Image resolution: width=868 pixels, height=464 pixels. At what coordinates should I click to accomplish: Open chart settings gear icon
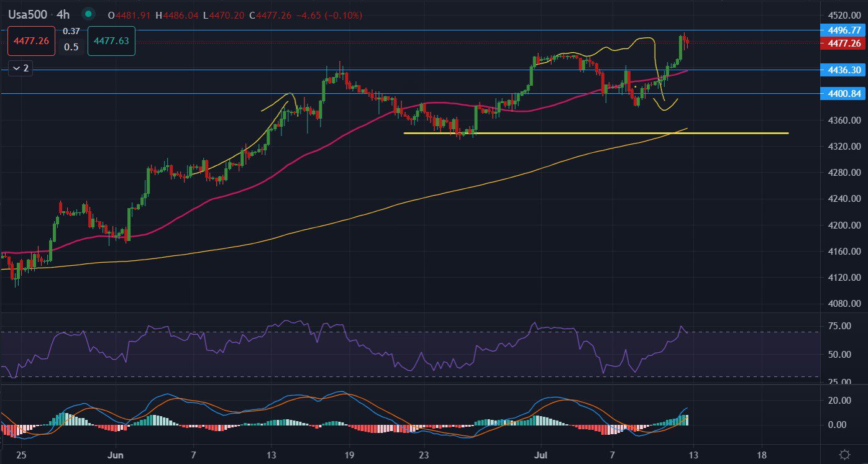(844, 454)
